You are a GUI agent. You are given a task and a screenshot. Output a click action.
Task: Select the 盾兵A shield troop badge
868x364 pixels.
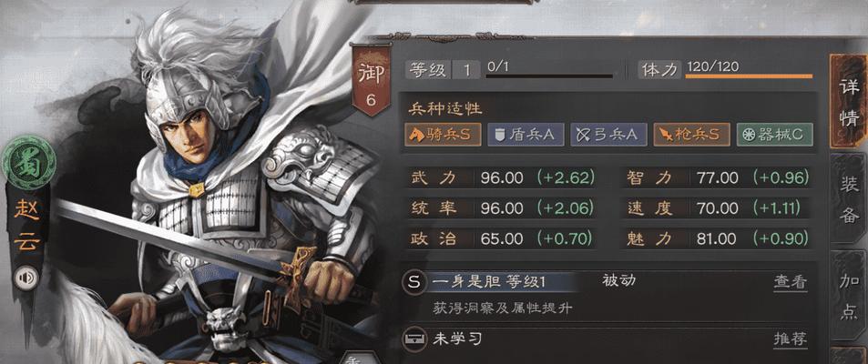[526, 135]
